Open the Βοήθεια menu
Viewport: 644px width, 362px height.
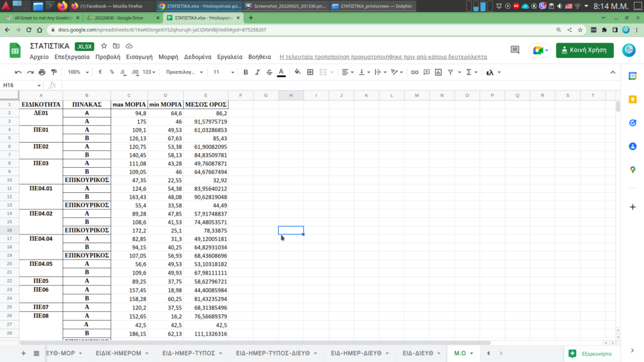point(260,57)
